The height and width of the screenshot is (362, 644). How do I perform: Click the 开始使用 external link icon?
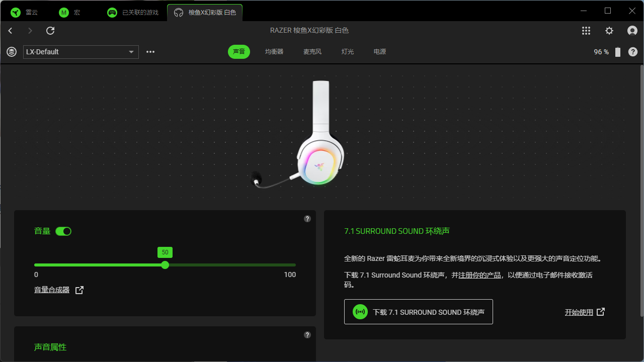(x=600, y=312)
